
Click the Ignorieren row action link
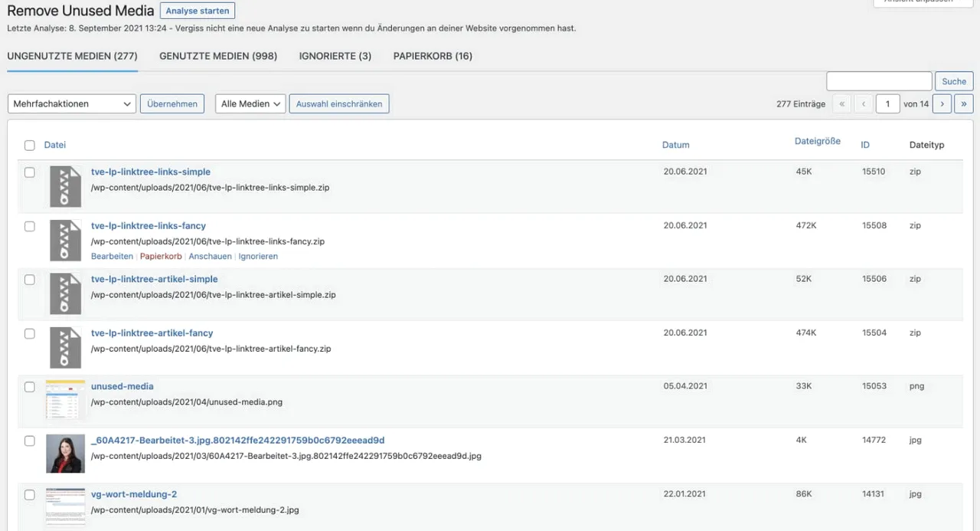258,256
